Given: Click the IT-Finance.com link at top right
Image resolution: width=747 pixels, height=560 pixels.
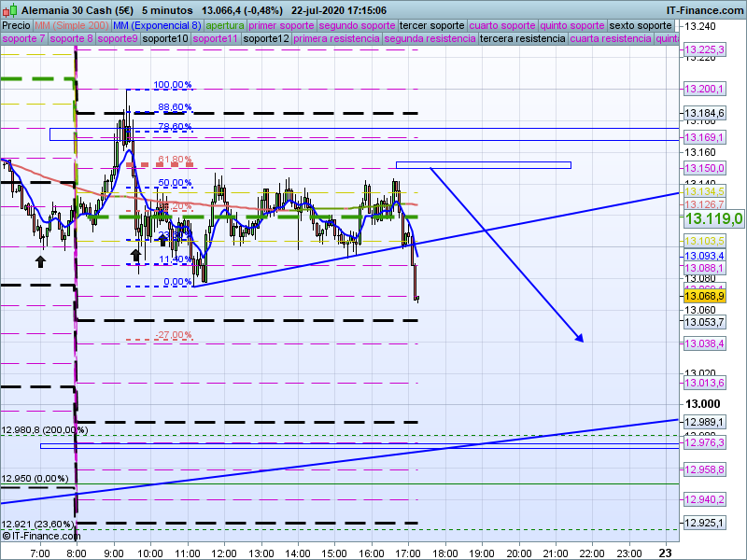Looking at the screenshot, I should click(705, 9).
